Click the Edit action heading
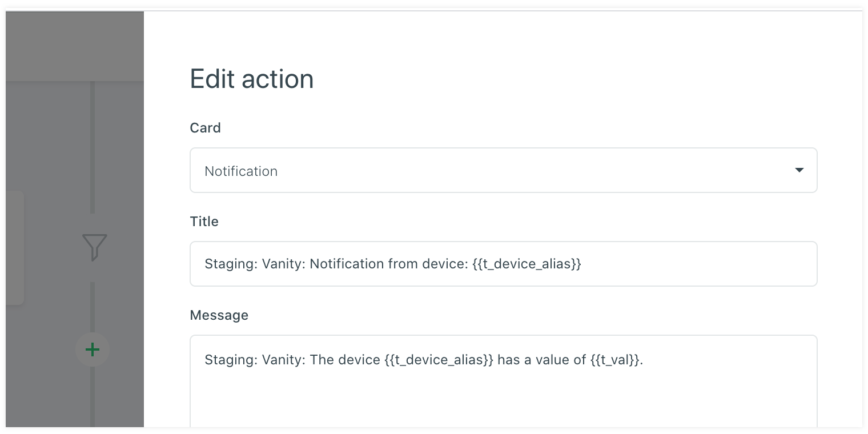Image resolution: width=868 pixels, height=434 pixels. tap(252, 79)
